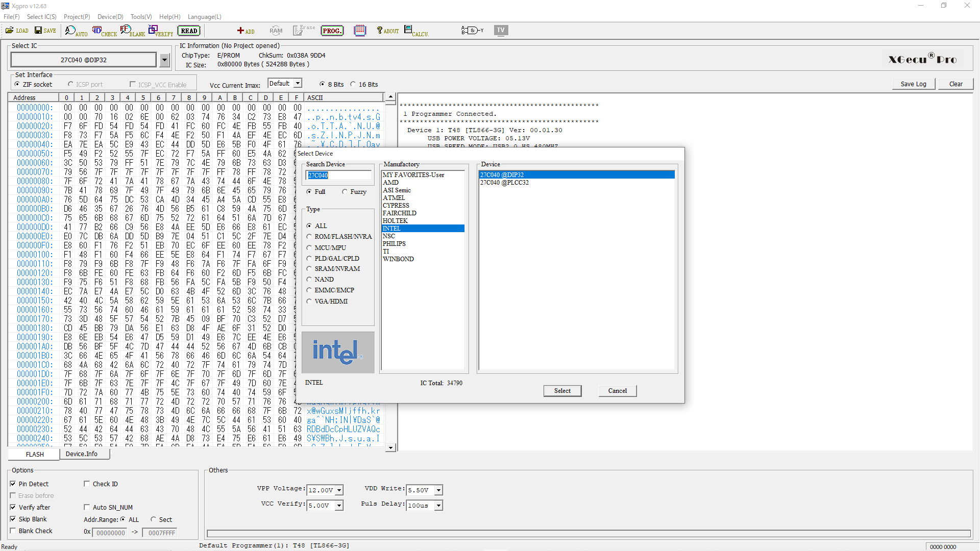Screen dimensions: 980x551
Task: Enable the Check ID checkbox
Action: (87, 484)
